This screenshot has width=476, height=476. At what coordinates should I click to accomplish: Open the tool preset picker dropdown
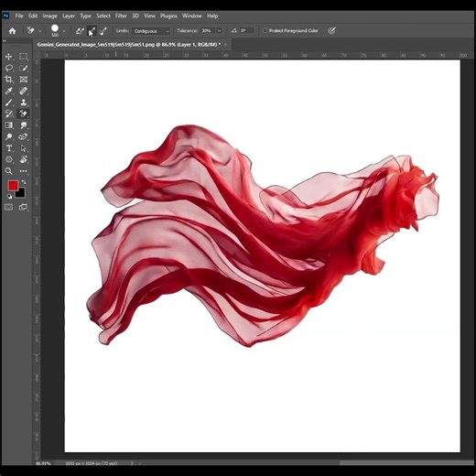pos(39,31)
